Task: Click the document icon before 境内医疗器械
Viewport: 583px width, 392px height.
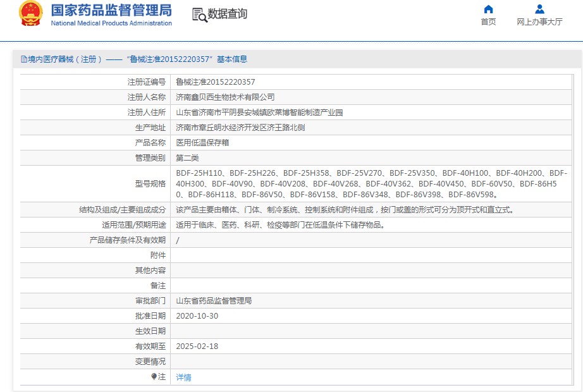Action: 24,59
